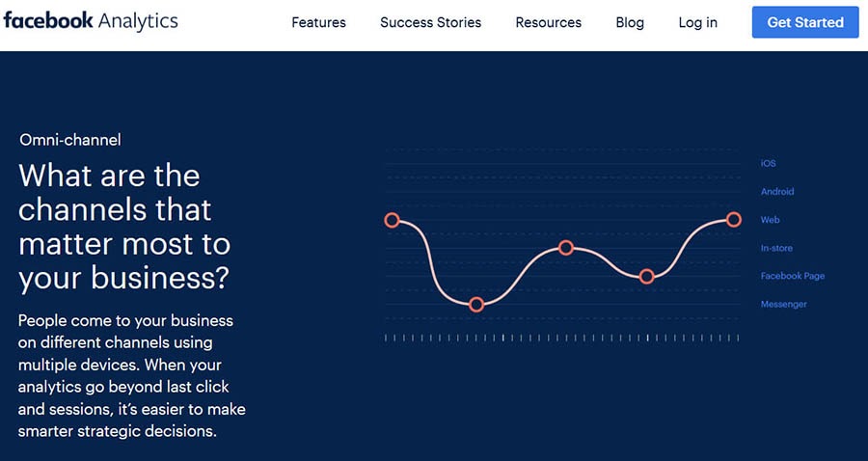Click the lowest data point at Messenger level
The image size is (868, 461).
[476, 305]
